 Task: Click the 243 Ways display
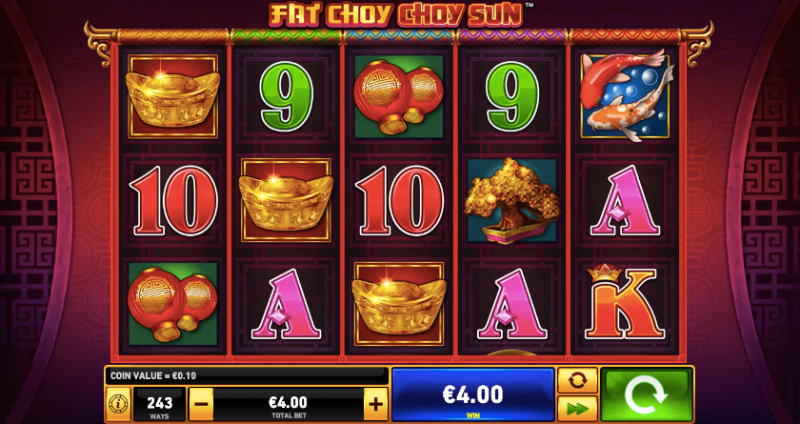[x=159, y=404]
